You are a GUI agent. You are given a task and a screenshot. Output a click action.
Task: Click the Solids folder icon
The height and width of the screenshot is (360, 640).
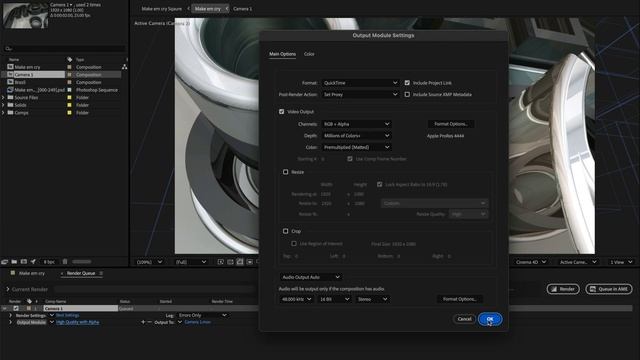point(11,105)
